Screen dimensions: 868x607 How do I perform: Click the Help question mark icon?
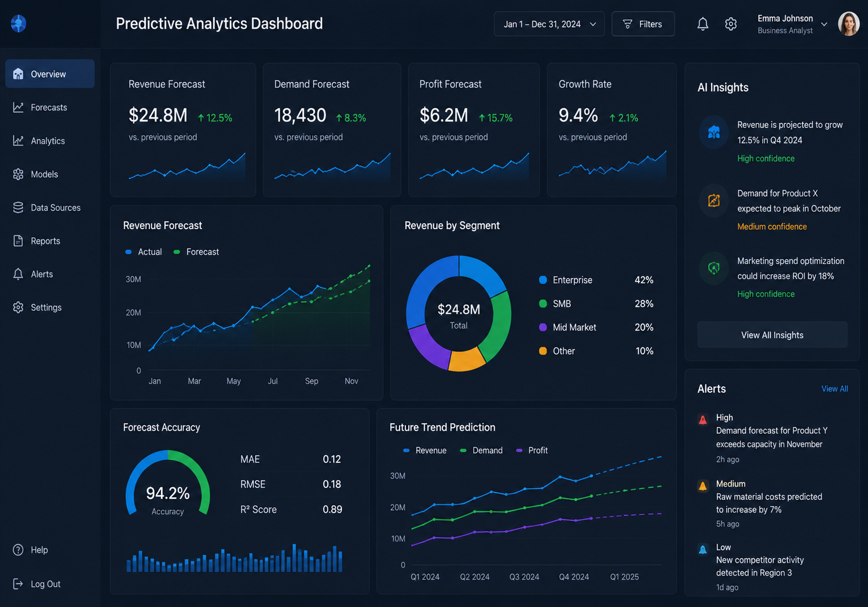(19, 550)
